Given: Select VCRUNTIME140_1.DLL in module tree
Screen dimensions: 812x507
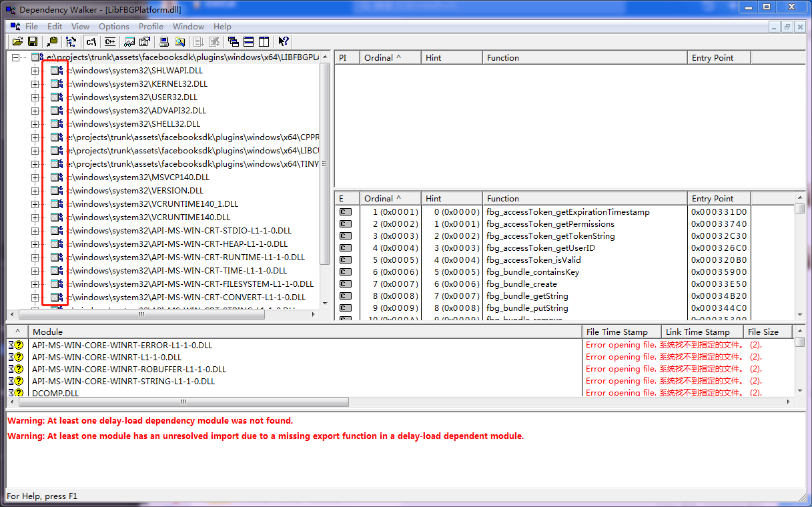Looking at the screenshot, I should tap(153, 204).
